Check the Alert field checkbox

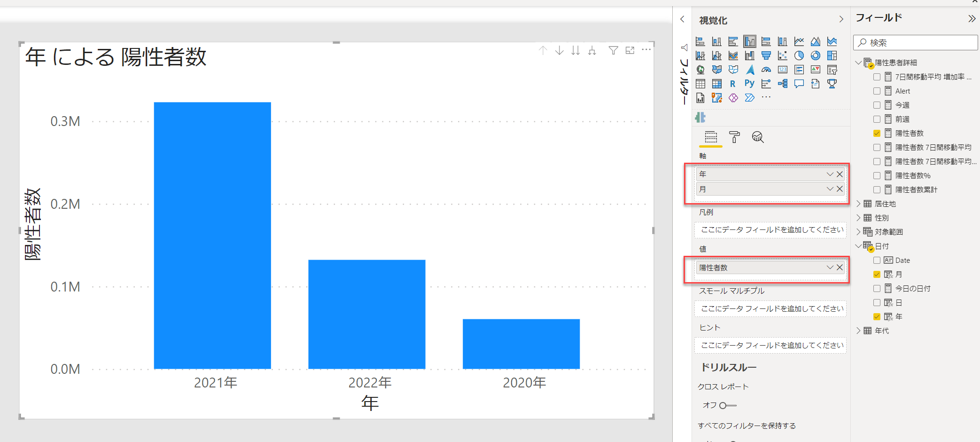tap(877, 91)
